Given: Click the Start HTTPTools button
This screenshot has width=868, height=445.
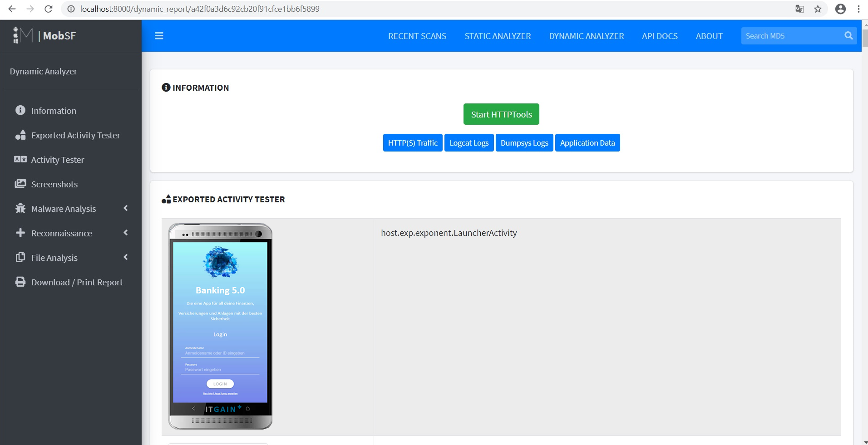Looking at the screenshot, I should (x=501, y=114).
